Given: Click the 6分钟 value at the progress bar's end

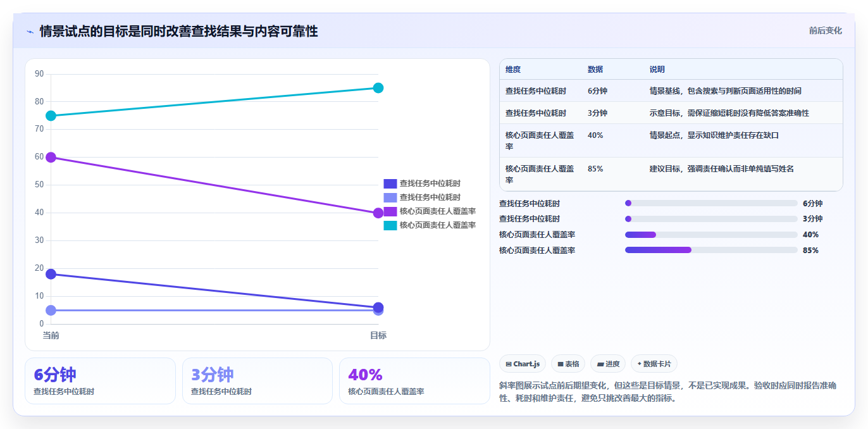Looking at the screenshot, I should (x=812, y=204).
